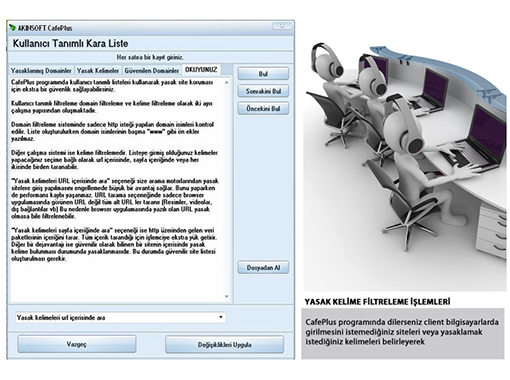This screenshot has width=510, height=380.
Task: Click the Vazgeç button
Action: pyautogui.click(x=77, y=344)
